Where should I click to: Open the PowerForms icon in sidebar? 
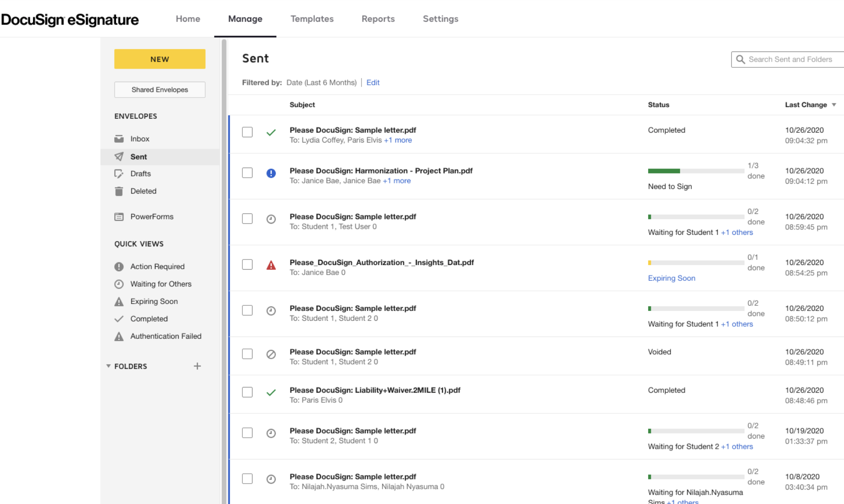[x=119, y=217]
